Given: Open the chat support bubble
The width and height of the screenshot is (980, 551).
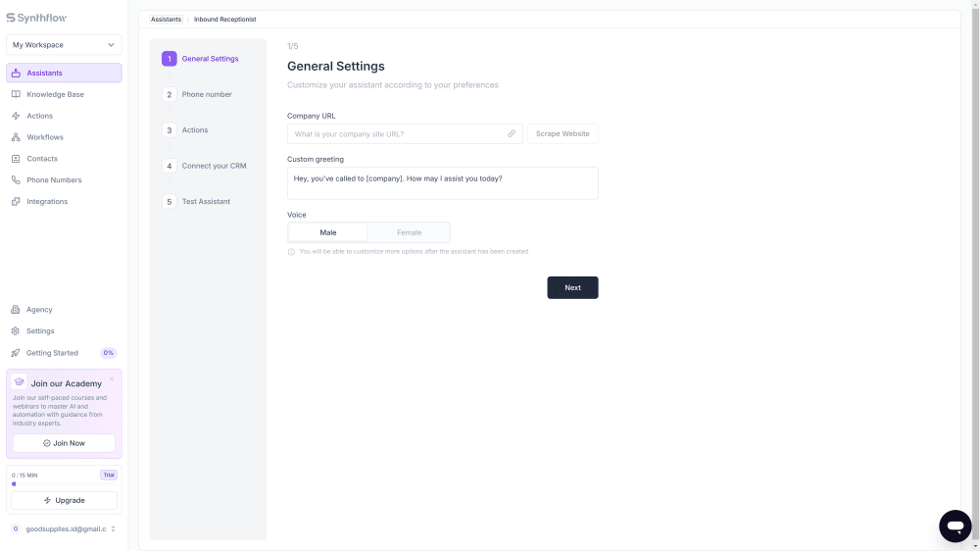Looking at the screenshot, I should click(x=955, y=526).
